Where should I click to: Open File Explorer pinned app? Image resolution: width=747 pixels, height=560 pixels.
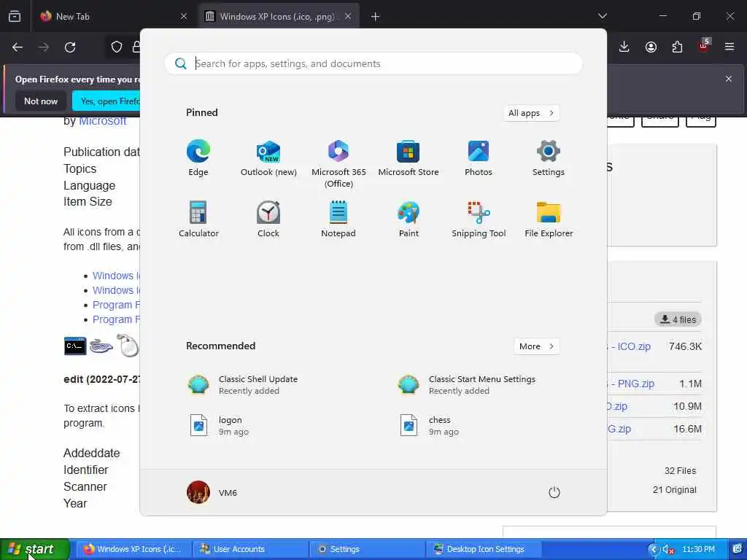tap(549, 219)
